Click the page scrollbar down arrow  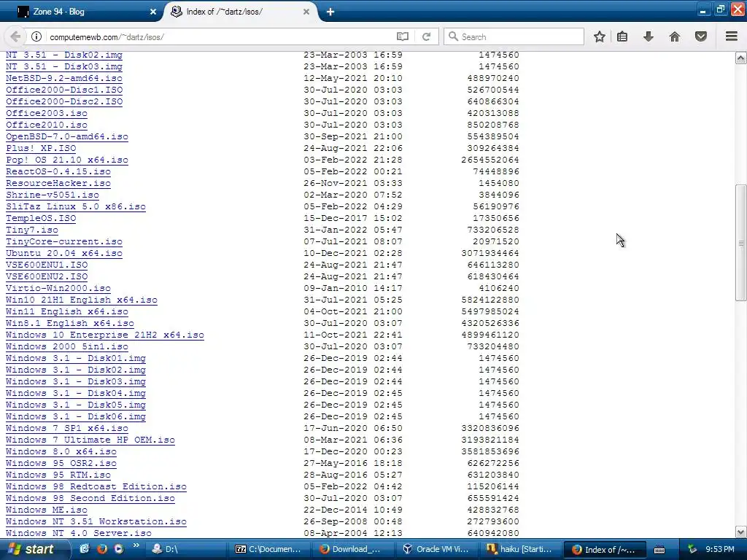pos(740,532)
